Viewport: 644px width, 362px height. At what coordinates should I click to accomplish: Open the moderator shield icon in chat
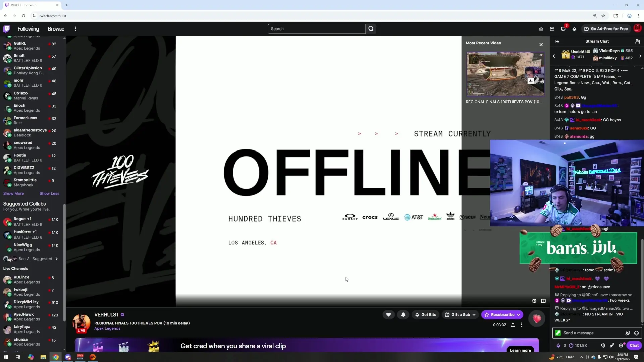coord(603,345)
